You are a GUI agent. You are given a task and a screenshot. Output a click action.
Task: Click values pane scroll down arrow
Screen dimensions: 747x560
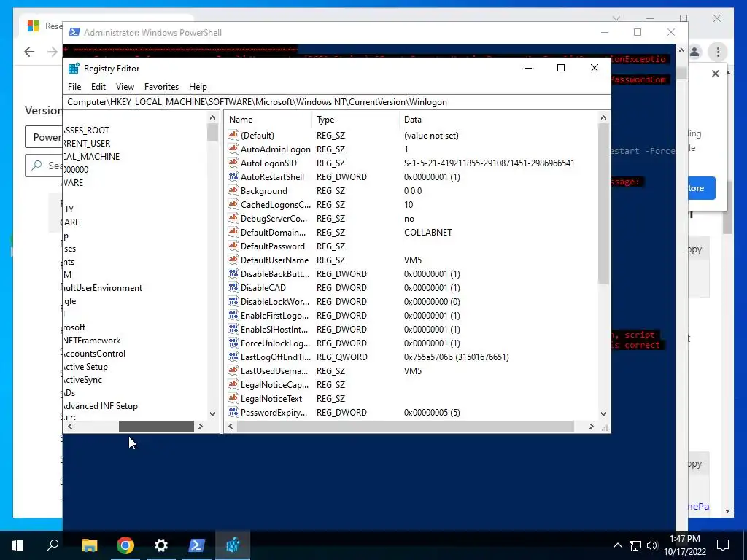(x=603, y=414)
